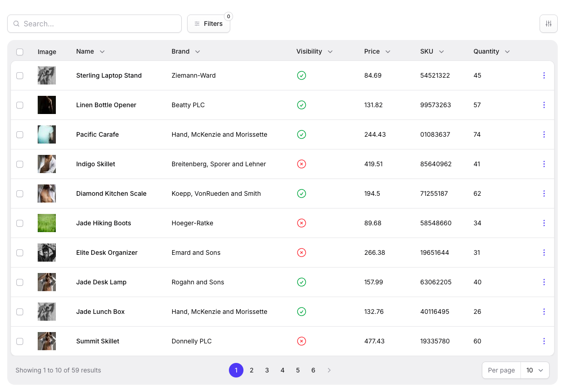The width and height of the screenshot is (565, 392).
Task: Click SKU value '63062205'
Action: 436,282
